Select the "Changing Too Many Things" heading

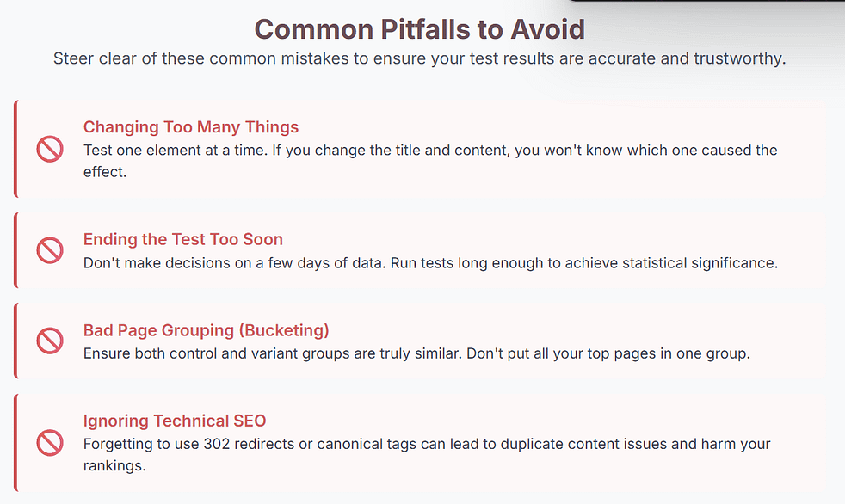point(191,127)
